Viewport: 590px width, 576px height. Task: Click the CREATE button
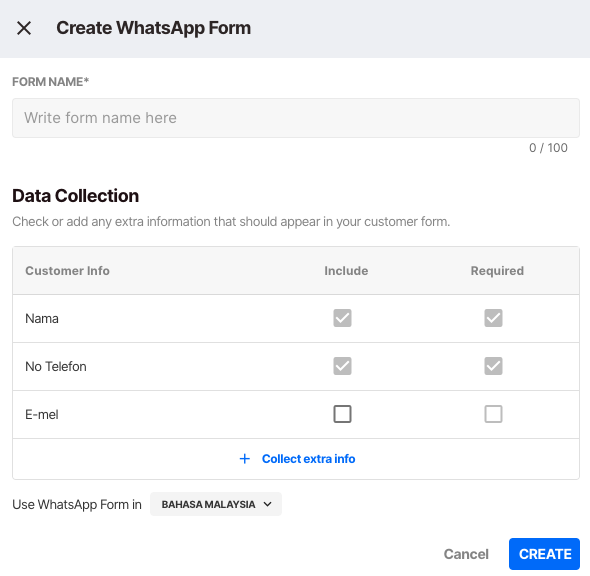tap(544, 554)
